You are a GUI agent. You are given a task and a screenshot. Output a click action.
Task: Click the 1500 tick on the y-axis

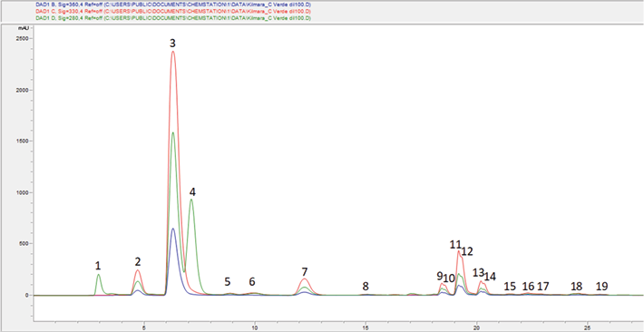[x=23, y=141]
